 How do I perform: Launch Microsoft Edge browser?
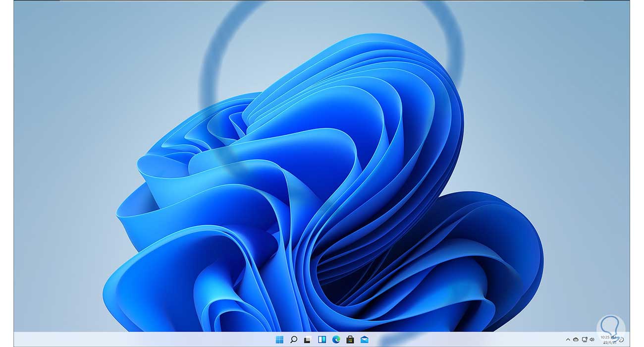(x=336, y=340)
